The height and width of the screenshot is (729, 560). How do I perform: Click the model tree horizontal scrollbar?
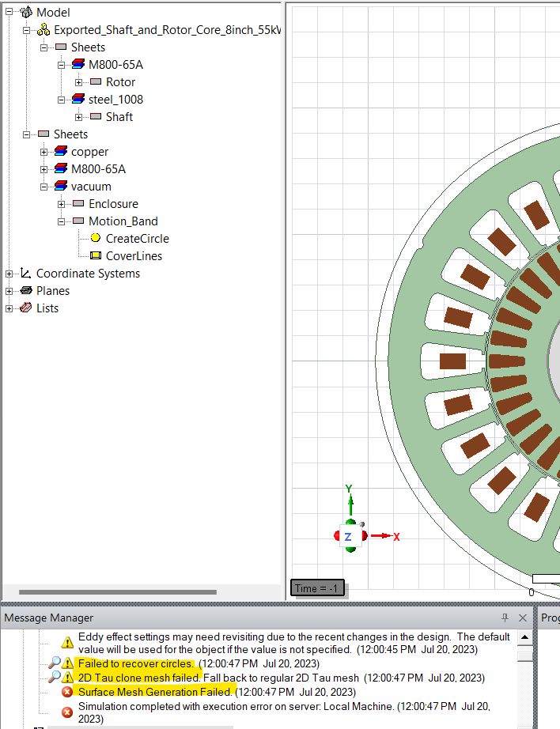[x=118, y=592]
